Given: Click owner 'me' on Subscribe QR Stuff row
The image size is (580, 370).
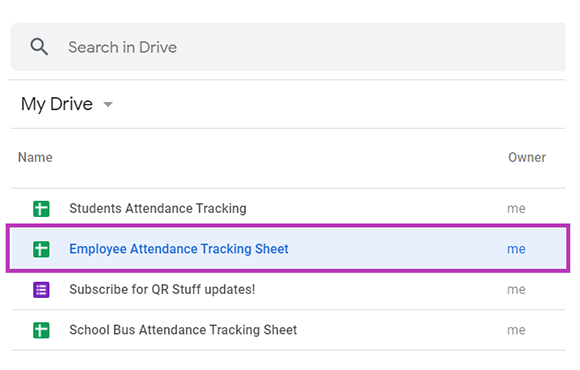Looking at the screenshot, I should point(516,290).
